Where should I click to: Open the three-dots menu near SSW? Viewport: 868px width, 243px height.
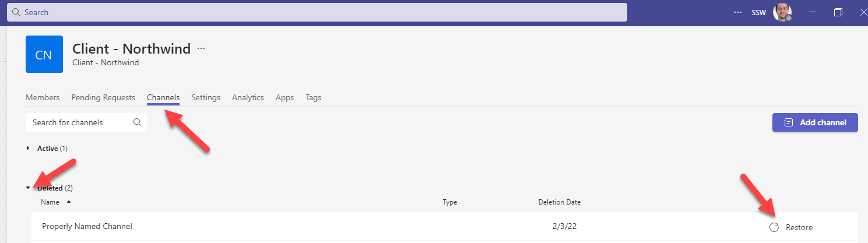click(738, 12)
